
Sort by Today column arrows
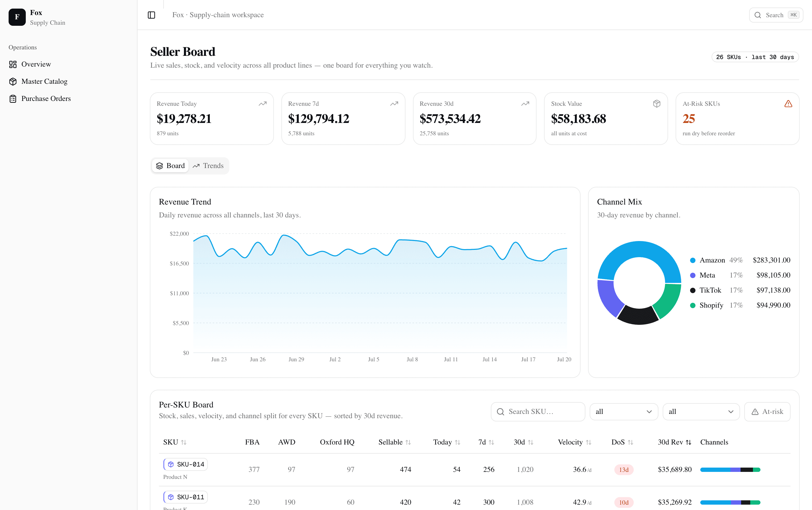click(457, 442)
